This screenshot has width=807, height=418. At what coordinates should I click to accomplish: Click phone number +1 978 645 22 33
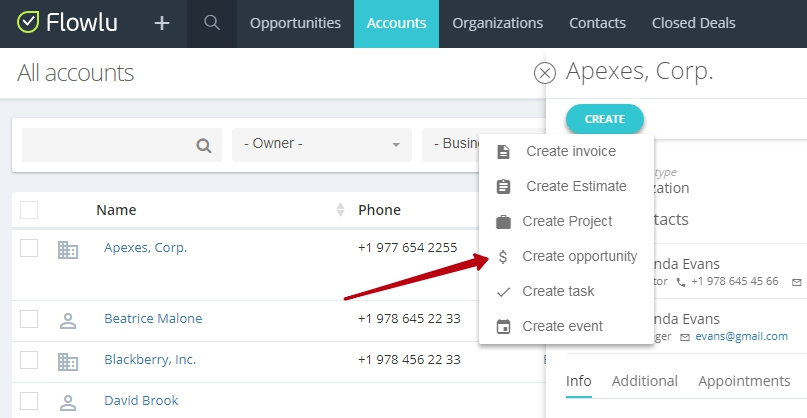coord(409,319)
